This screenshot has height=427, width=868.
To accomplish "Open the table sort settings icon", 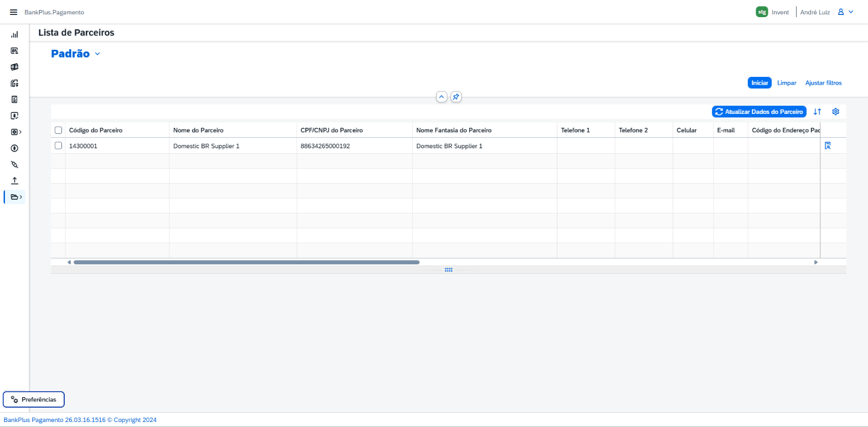I will (817, 112).
